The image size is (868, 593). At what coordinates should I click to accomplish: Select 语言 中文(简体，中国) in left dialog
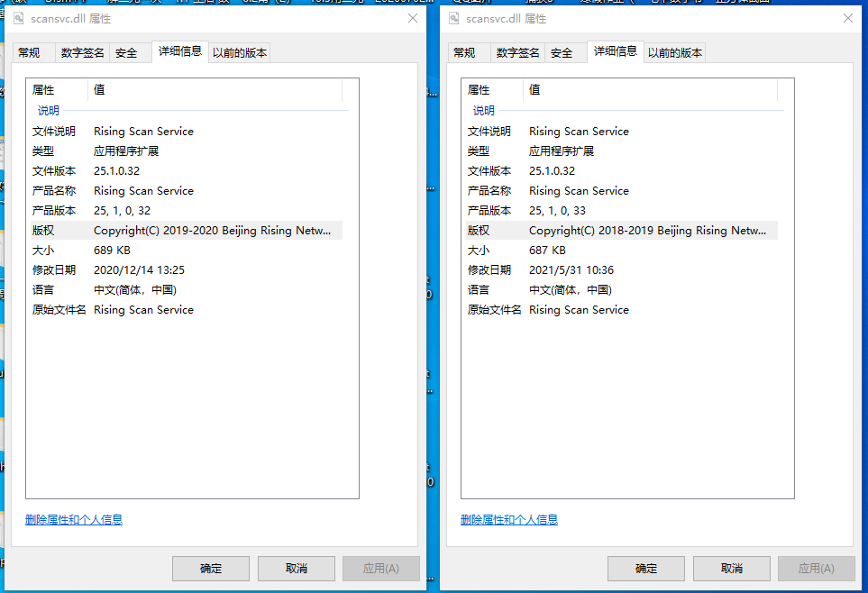coord(187,290)
